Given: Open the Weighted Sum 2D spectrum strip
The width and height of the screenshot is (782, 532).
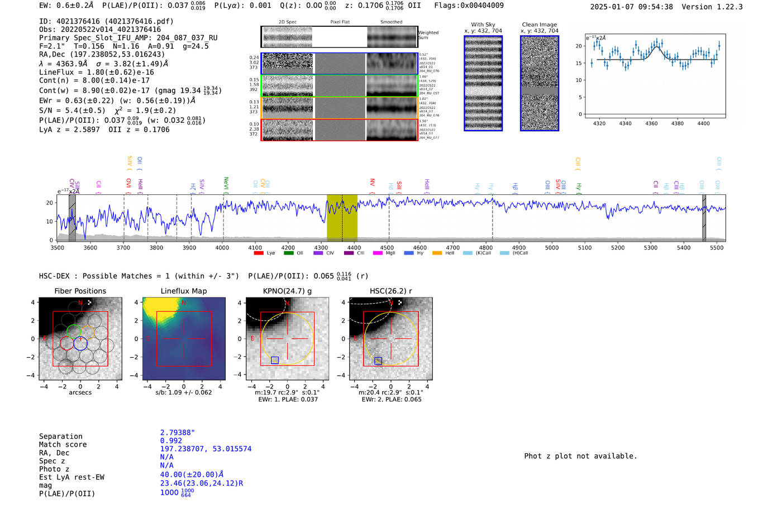Looking at the screenshot, I should tap(339, 37).
